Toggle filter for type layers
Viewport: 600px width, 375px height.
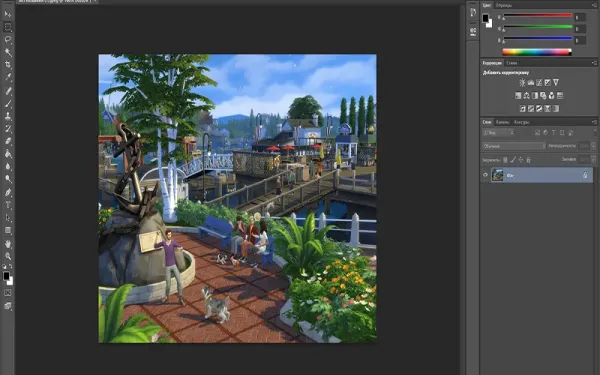[554, 133]
